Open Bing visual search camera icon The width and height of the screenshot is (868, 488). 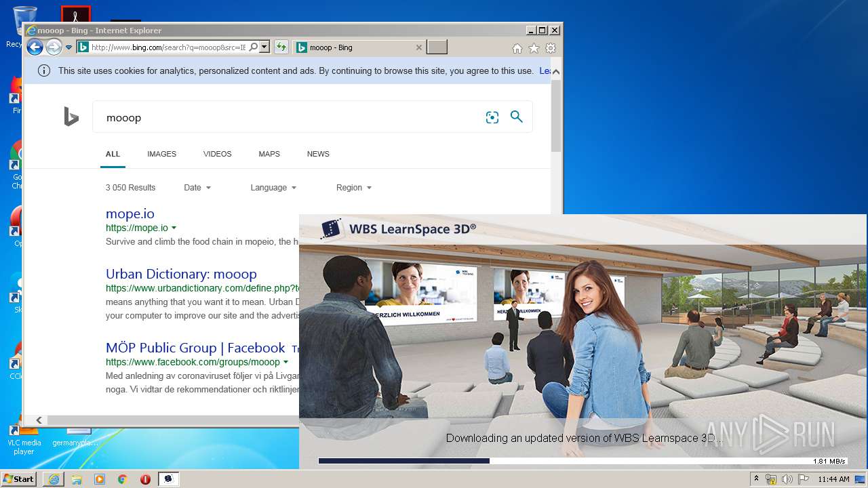pyautogui.click(x=492, y=117)
